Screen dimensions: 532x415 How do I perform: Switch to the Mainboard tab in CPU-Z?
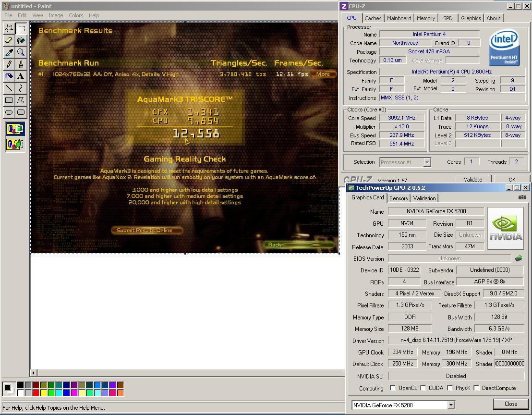point(399,18)
